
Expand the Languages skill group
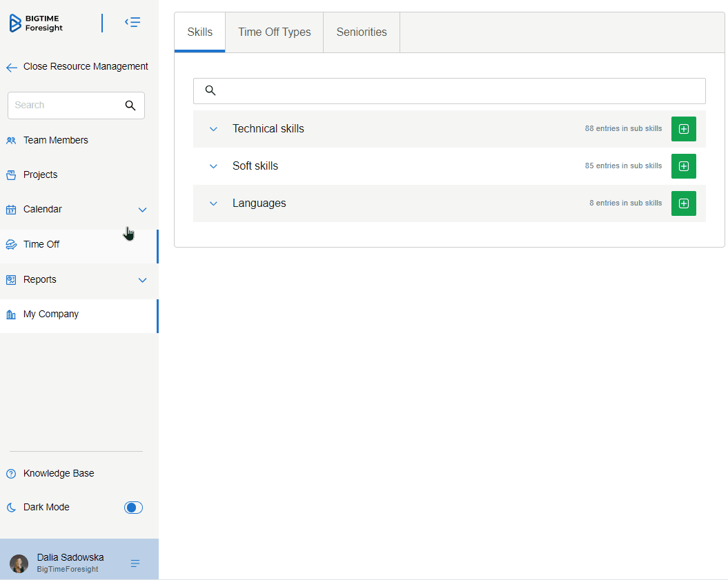tap(213, 203)
